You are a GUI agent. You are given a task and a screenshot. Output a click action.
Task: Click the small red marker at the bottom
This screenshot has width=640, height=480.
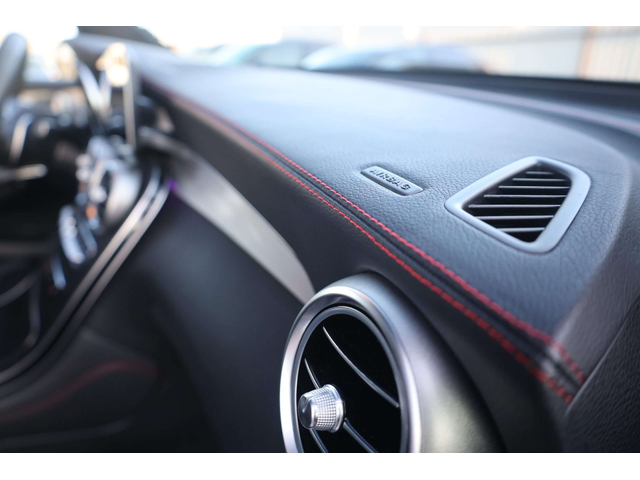[299, 459]
